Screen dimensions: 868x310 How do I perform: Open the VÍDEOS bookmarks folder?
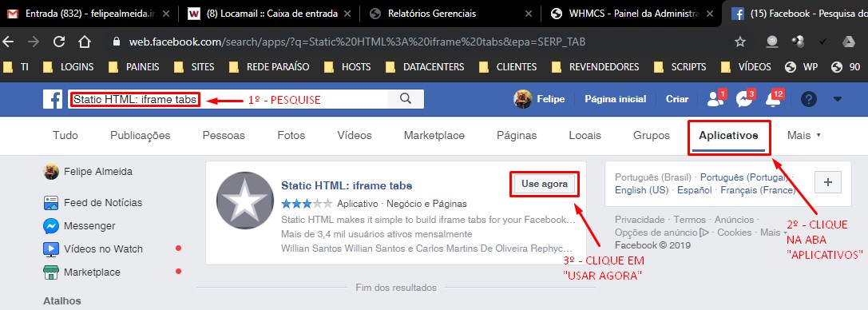[746, 67]
